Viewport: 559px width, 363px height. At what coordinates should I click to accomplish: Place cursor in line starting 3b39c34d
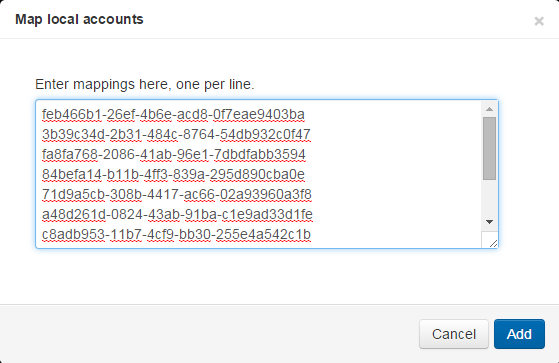(176, 135)
